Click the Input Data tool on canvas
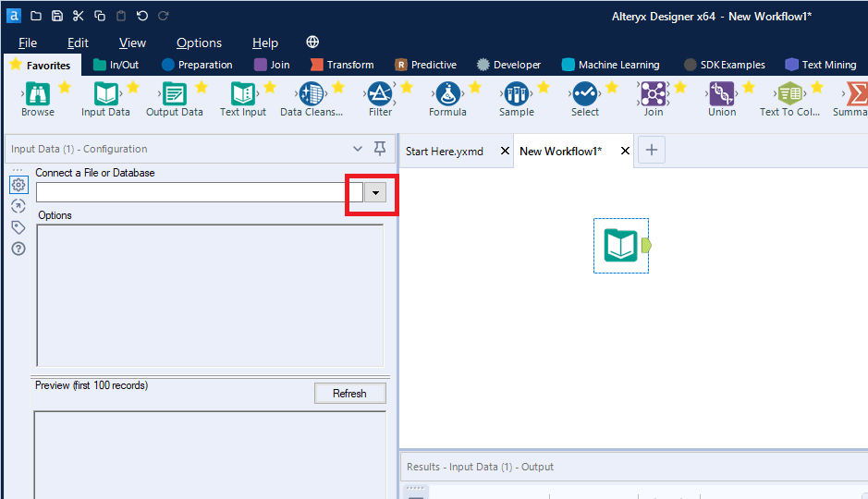Image resolution: width=868 pixels, height=499 pixels. tap(620, 245)
